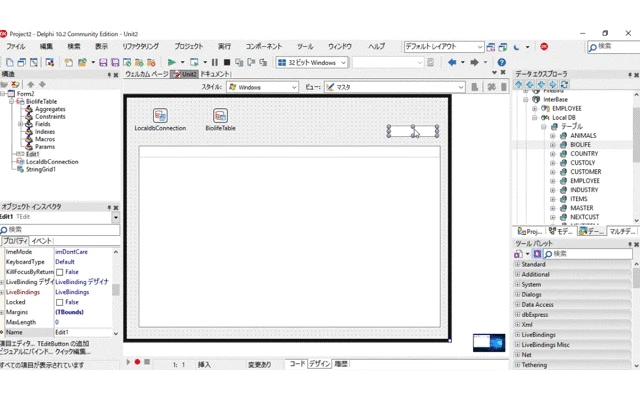Select the Edit1 control on the form
This screenshot has width=640, height=400.
tap(413, 131)
